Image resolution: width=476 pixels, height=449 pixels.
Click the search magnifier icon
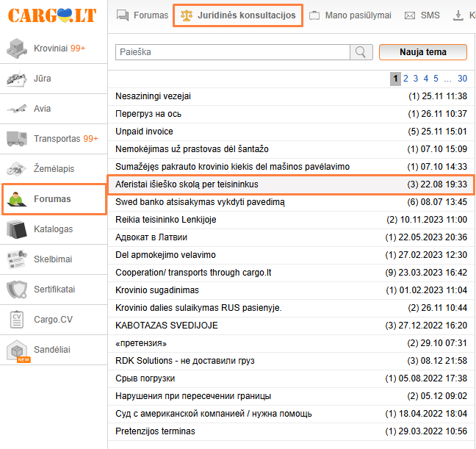click(360, 52)
